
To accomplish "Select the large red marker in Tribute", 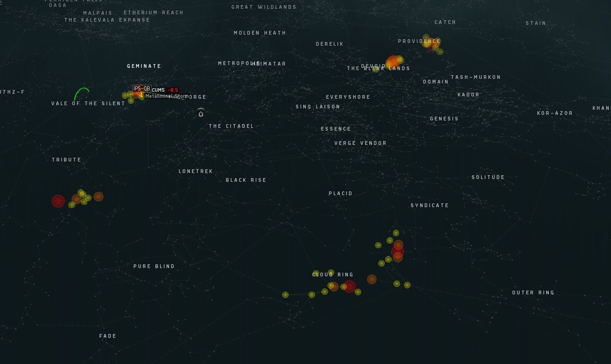I will click(x=58, y=201).
